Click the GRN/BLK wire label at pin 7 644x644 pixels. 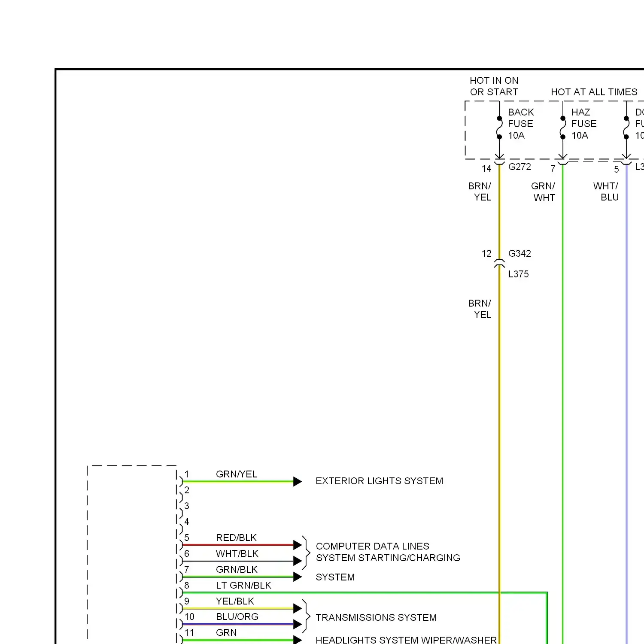[237, 569]
